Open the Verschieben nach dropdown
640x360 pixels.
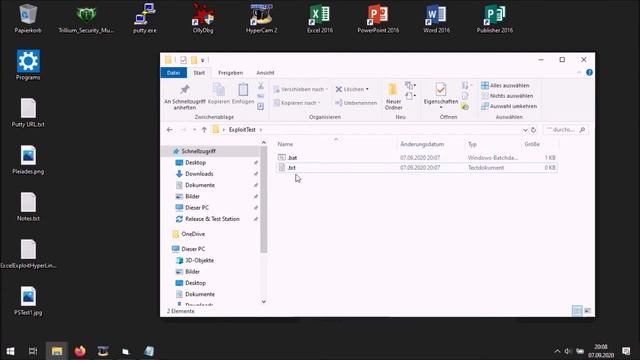(x=301, y=89)
